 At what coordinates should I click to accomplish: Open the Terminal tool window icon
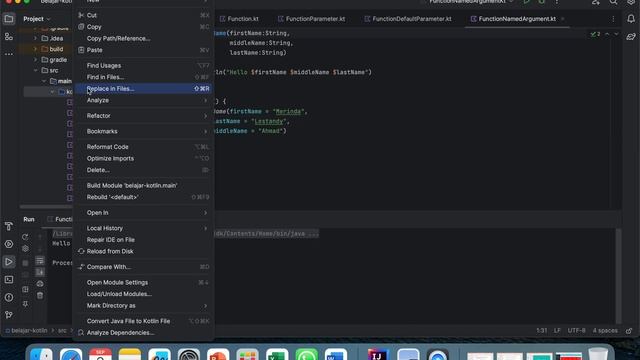(x=9, y=280)
